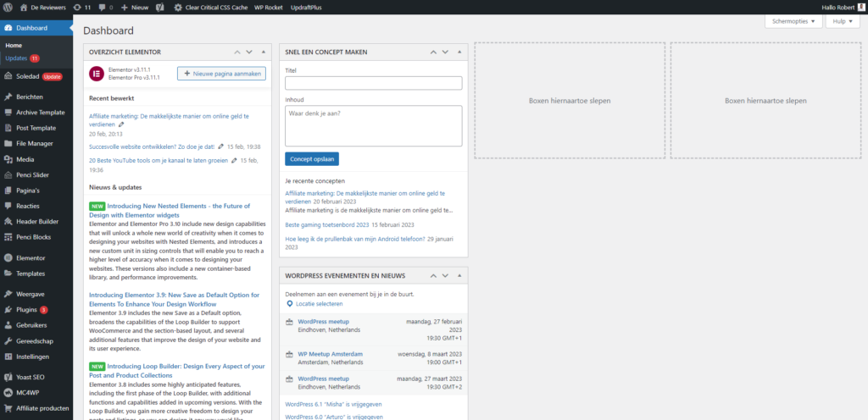Screen dimensions: 868x420
Task: Open Media from the sidebar
Action: (25, 158)
